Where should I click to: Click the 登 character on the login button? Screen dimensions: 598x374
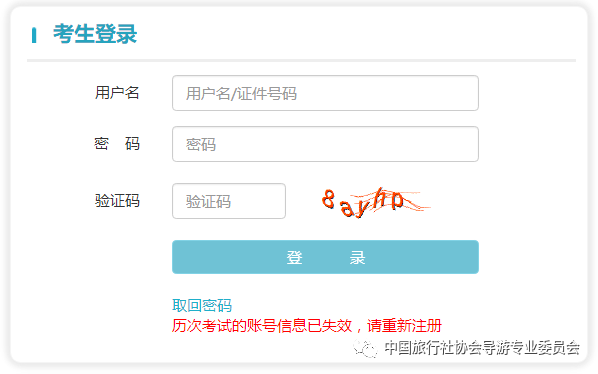(x=294, y=257)
